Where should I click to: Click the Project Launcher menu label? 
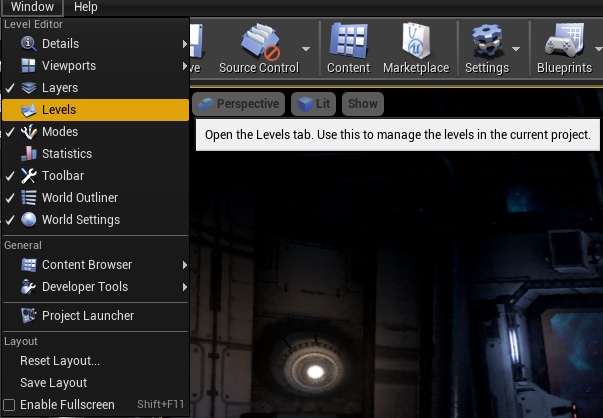(x=88, y=316)
